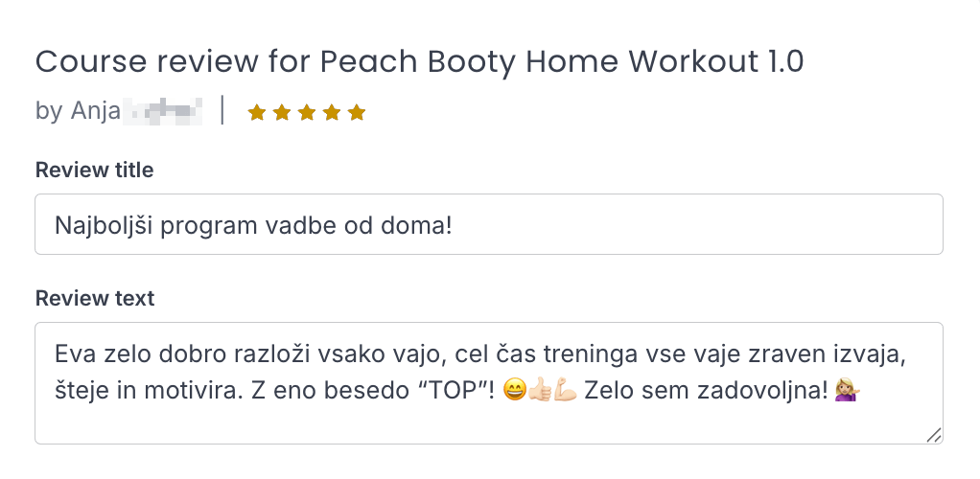Viewport: 980px width, 479px height.
Task: Click the textarea resize handle corner
Action: (x=934, y=435)
